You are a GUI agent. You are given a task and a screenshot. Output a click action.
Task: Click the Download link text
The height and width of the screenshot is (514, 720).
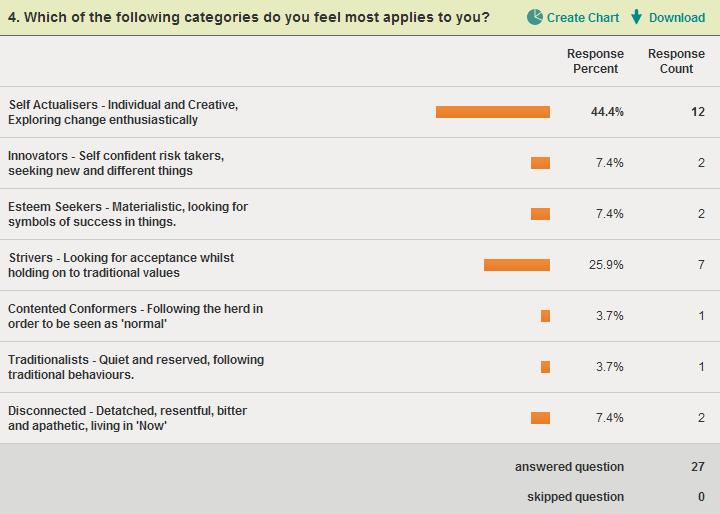tap(677, 18)
